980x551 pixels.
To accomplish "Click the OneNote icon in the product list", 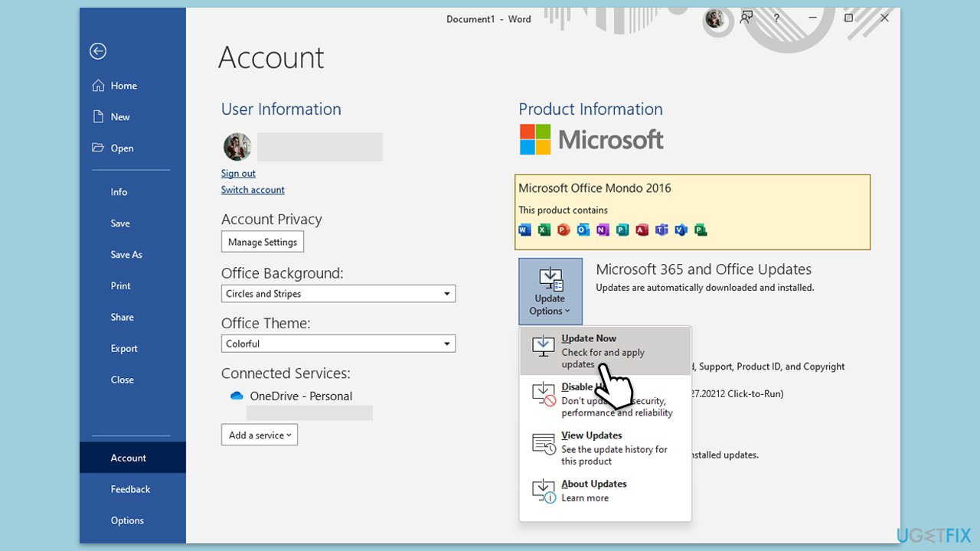I will pos(603,230).
